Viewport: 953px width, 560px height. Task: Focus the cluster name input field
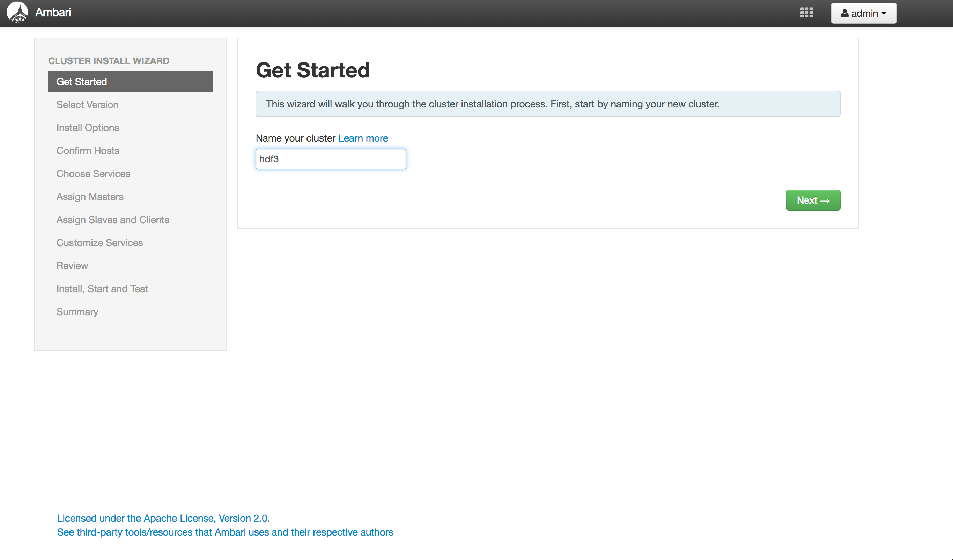click(x=331, y=159)
